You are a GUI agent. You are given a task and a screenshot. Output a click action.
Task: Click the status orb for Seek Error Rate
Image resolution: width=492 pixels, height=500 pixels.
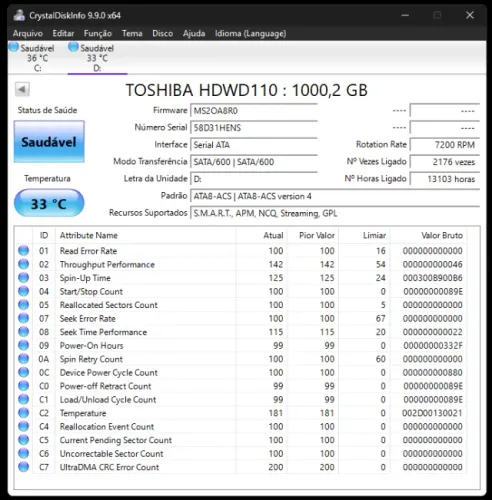pos(23,318)
